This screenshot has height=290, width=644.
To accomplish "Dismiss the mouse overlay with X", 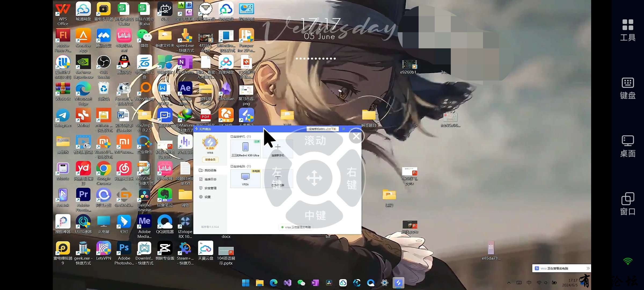I will [356, 136].
